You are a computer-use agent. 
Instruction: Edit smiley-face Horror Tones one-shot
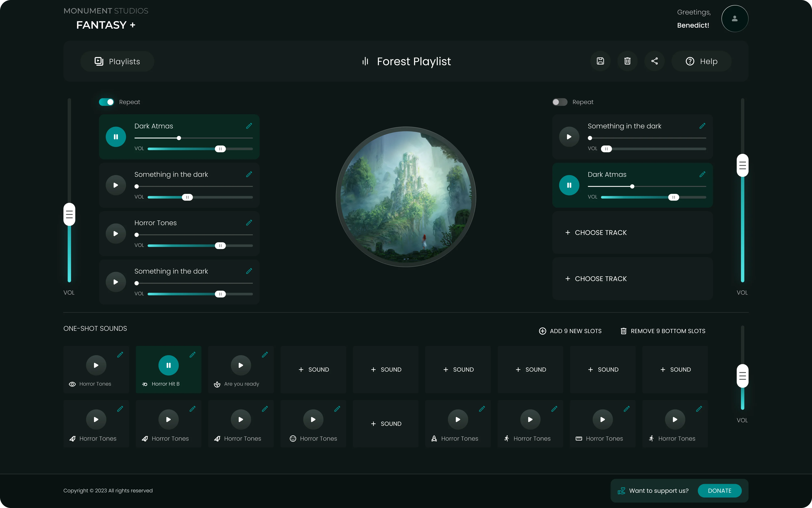point(337,409)
